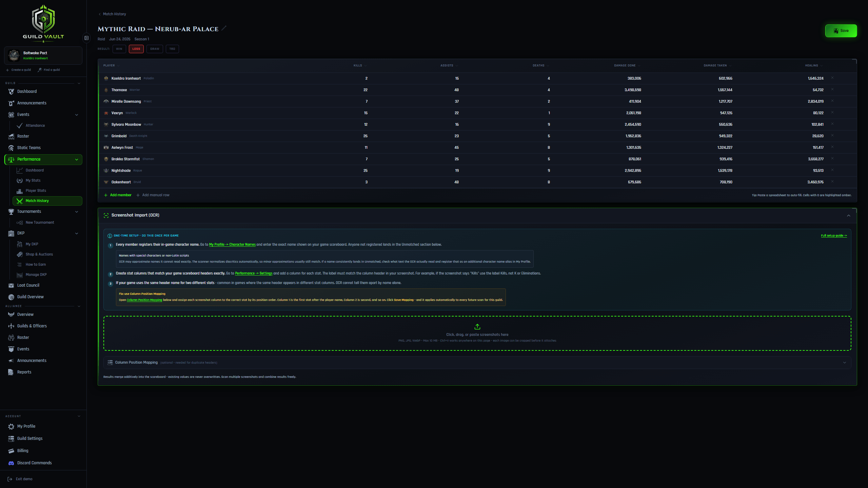
Task: Set match result to DRAW
Action: coord(155,49)
